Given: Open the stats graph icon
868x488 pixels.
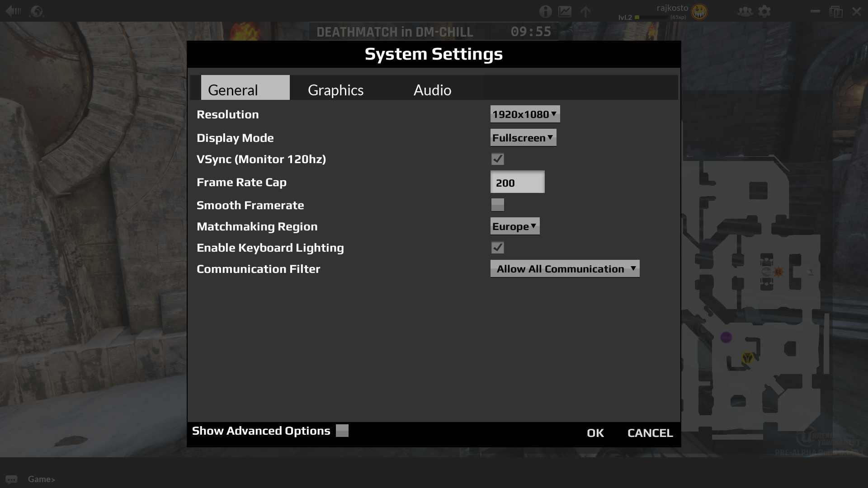Looking at the screenshot, I should (x=565, y=11).
